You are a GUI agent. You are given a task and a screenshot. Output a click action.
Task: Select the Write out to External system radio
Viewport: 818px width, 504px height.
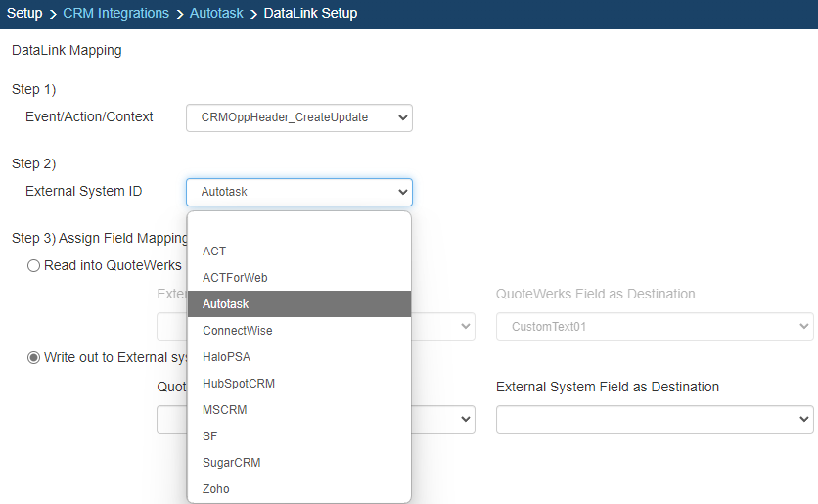(34, 357)
